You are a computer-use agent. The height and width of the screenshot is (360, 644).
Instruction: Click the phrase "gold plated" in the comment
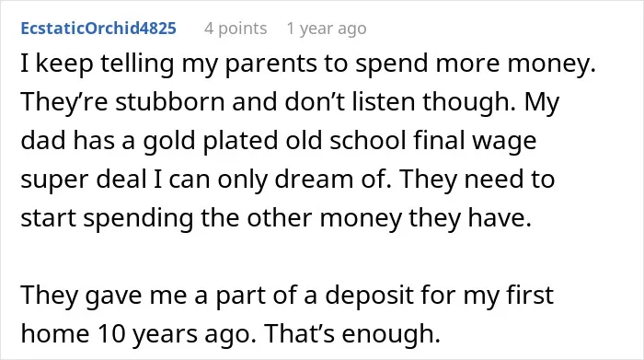(x=211, y=141)
